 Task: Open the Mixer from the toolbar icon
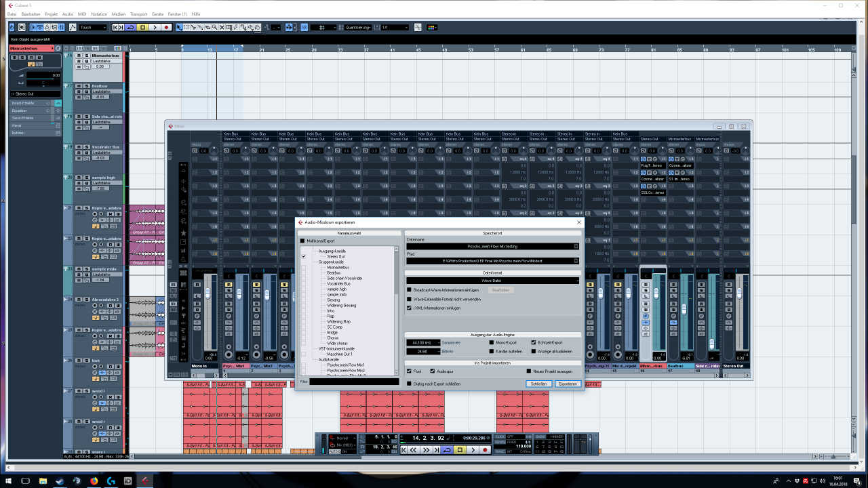point(62,27)
